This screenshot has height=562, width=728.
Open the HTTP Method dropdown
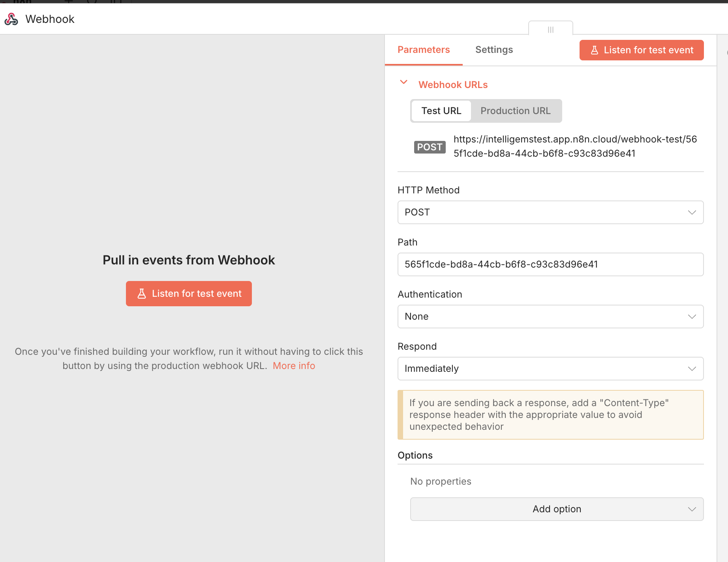pos(550,212)
